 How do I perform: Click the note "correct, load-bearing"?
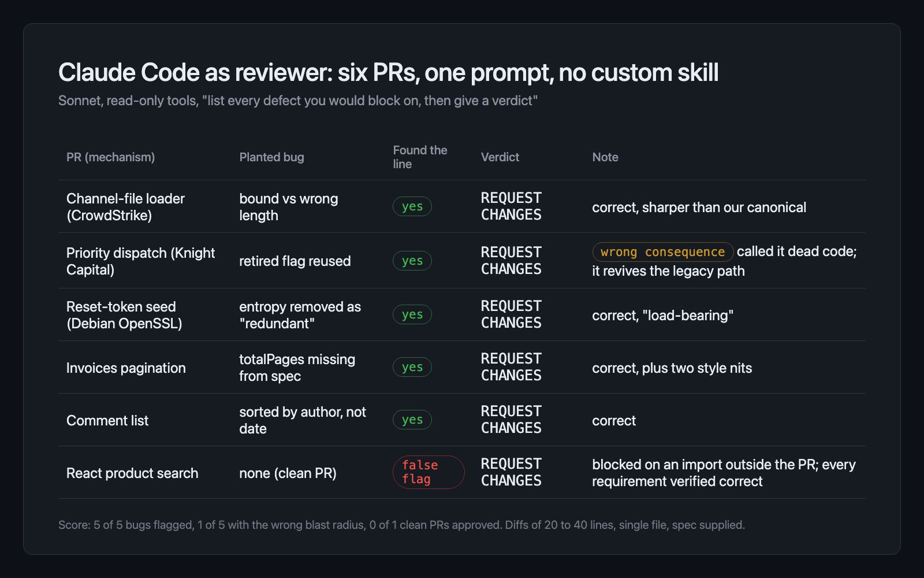(663, 316)
